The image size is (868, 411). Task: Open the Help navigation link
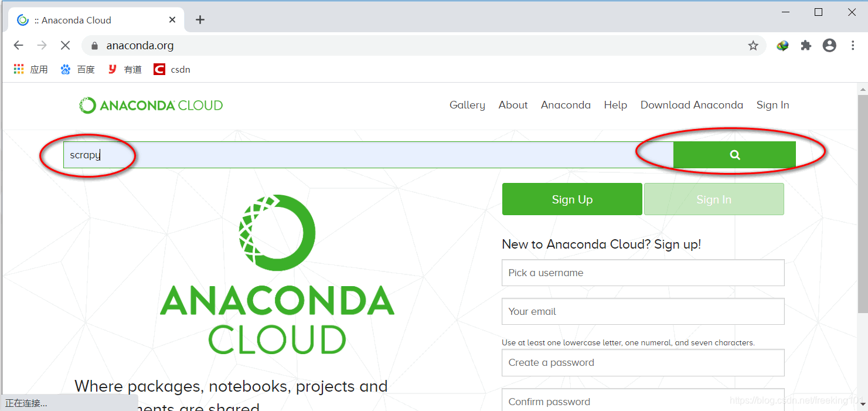(615, 105)
